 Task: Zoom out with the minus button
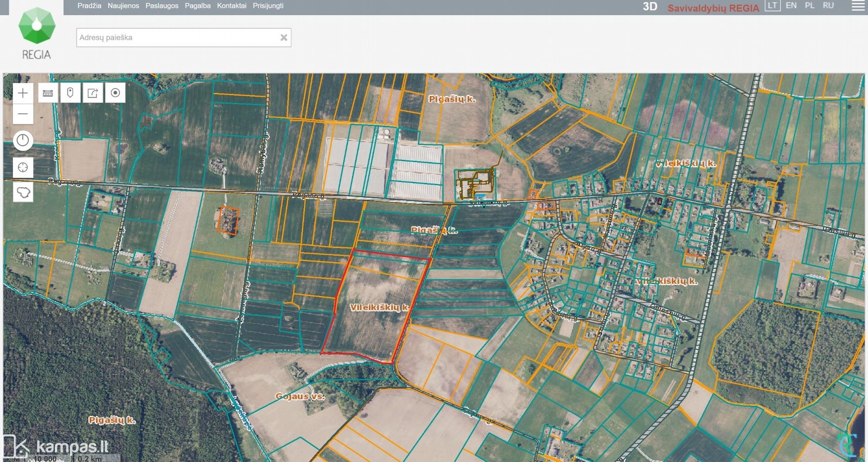click(23, 114)
